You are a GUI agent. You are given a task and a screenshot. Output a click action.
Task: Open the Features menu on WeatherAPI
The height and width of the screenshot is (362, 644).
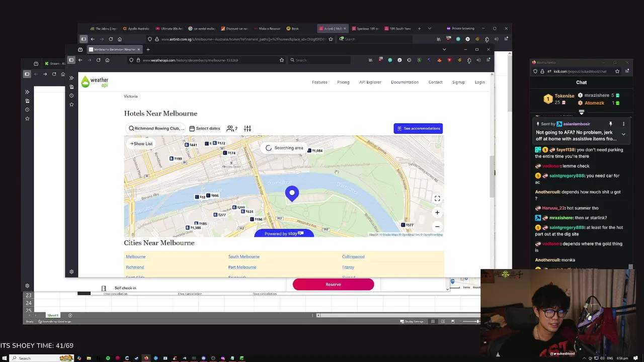click(x=319, y=82)
